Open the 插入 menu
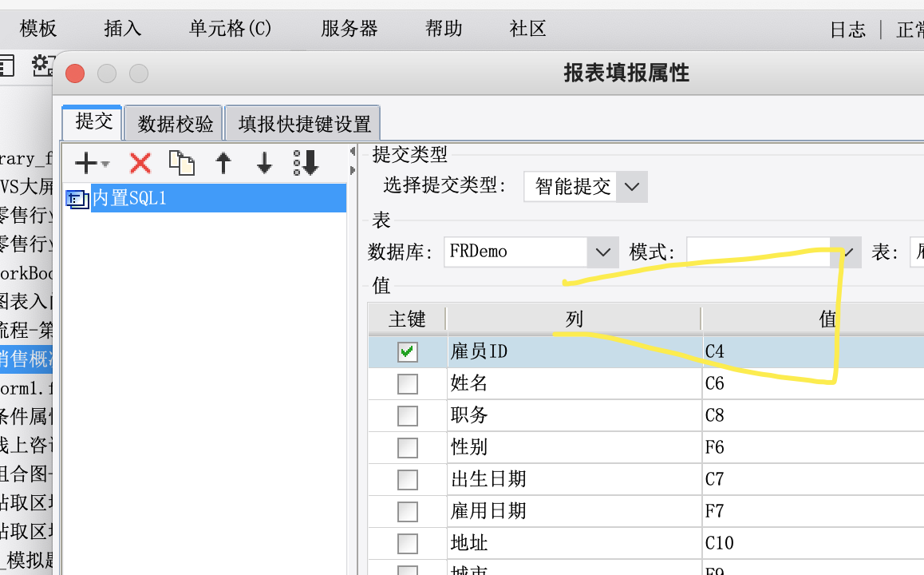Image resolution: width=924 pixels, height=575 pixels. (x=123, y=28)
